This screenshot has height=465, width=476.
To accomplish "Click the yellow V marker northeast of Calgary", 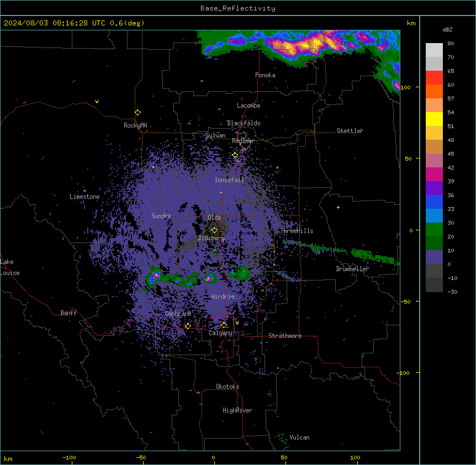I will point(237,323).
